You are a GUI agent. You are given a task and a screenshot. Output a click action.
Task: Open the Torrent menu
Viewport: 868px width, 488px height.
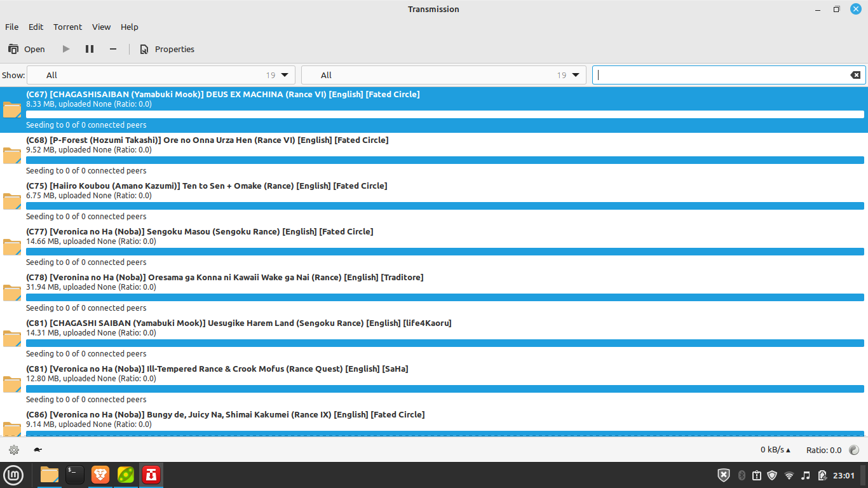tap(68, 27)
